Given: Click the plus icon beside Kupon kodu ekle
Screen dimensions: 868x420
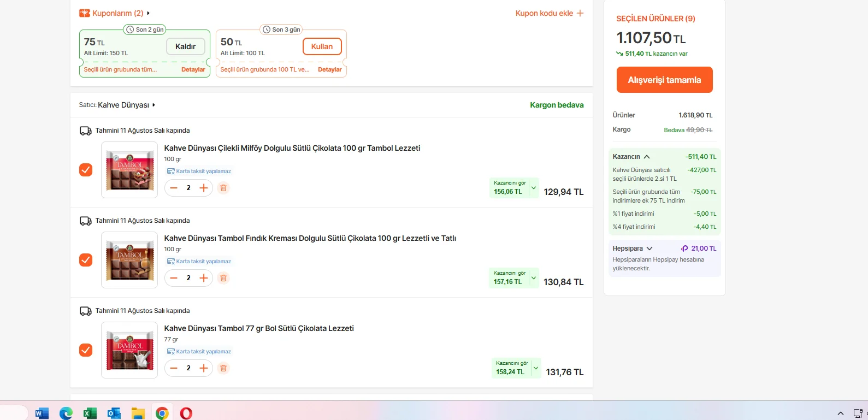Looking at the screenshot, I should (x=580, y=13).
